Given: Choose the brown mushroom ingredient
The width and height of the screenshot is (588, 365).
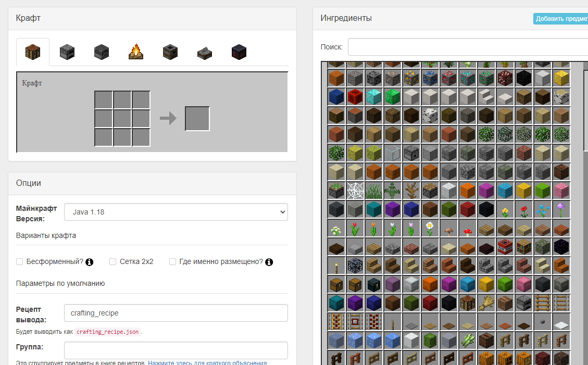Looking at the screenshot, I should [x=448, y=228].
